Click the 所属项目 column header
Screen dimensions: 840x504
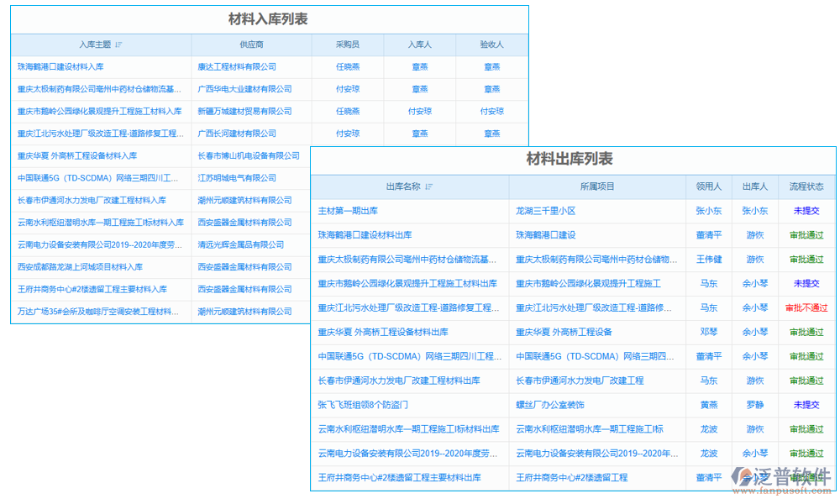pos(598,186)
